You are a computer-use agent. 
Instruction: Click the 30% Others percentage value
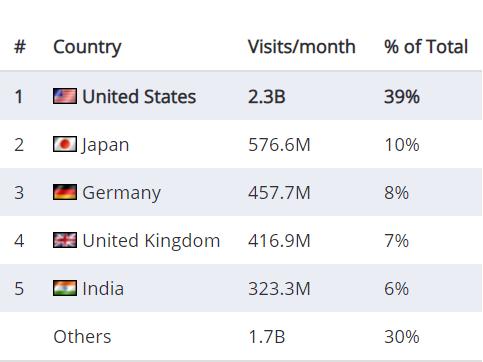[402, 337]
